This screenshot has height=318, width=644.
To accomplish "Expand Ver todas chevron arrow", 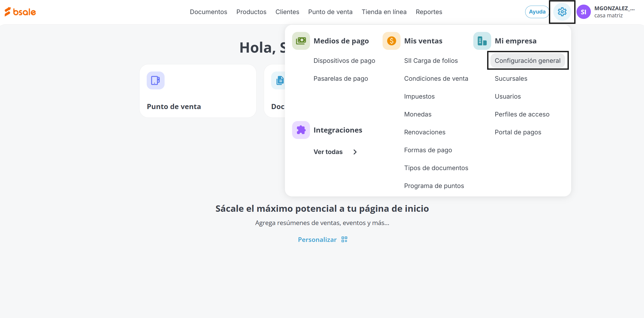I will click(x=355, y=152).
